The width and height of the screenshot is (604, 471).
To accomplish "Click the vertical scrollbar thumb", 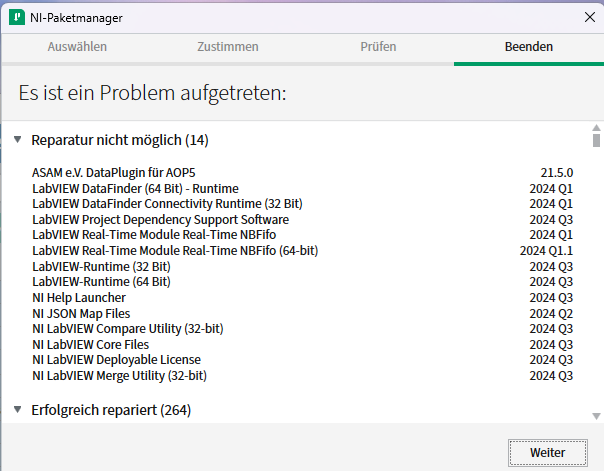I will click(596, 141).
